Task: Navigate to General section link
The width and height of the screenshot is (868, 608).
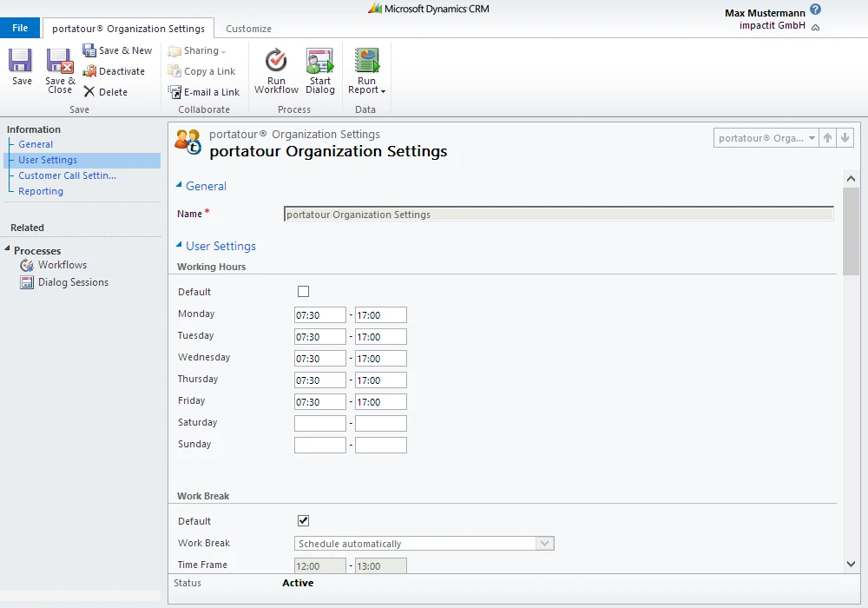Action: pos(36,144)
